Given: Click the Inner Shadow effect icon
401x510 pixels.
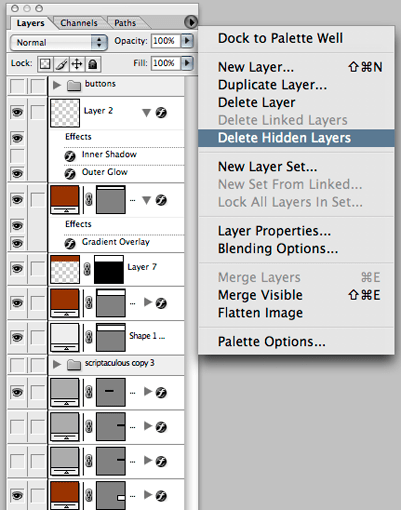Looking at the screenshot, I should (x=70, y=156).
